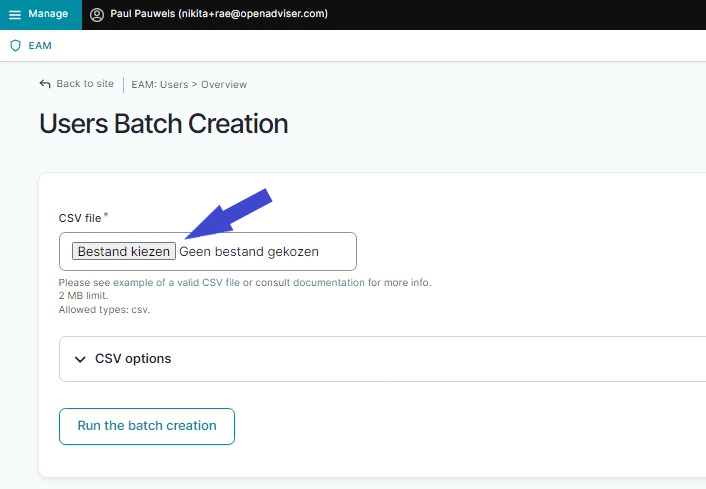The width and height of the screenshot is (706, 489).
Task: Click the 'Allowed types: csv.' hint text
Action: point(104,310)
